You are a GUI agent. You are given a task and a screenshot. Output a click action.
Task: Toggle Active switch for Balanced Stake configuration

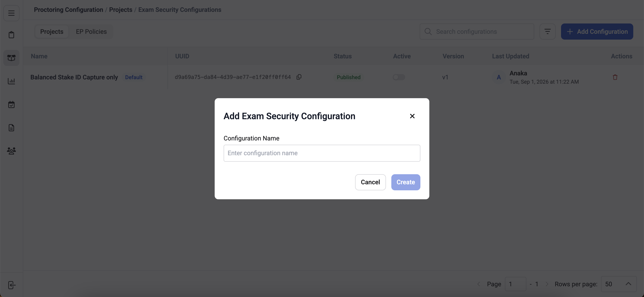[x=399, y=77]
